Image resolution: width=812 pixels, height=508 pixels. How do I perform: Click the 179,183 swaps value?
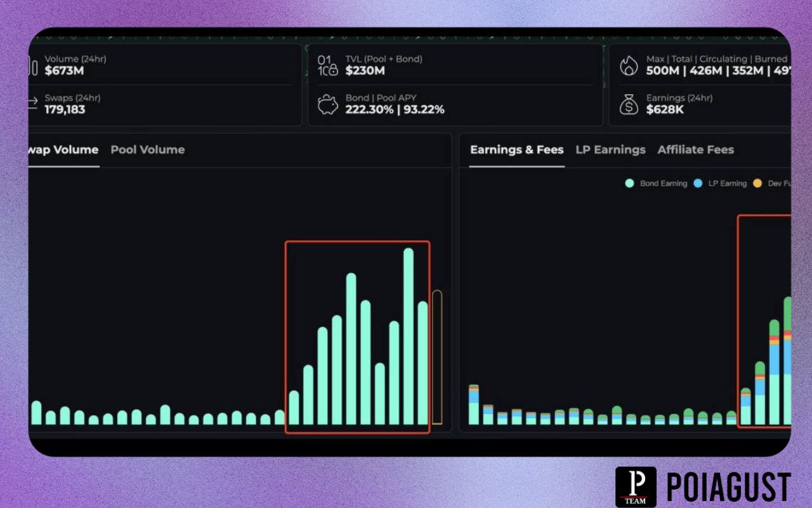click(65, 109)
